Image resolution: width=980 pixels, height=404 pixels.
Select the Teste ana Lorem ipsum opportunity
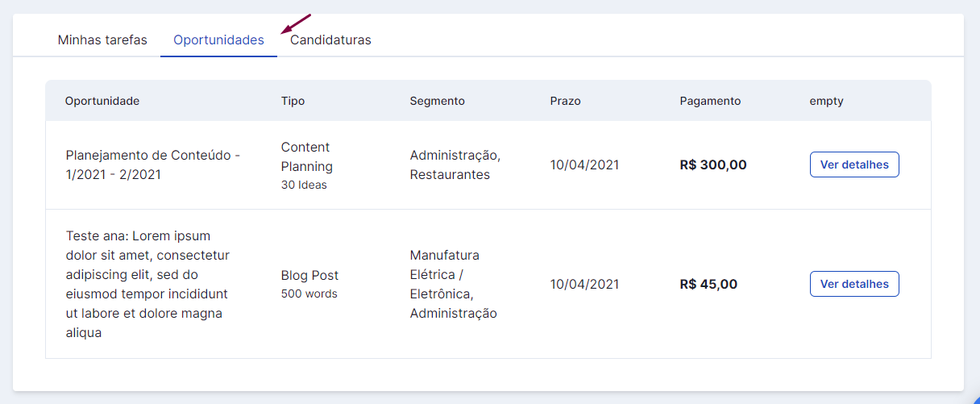click(x=148, y=284)
